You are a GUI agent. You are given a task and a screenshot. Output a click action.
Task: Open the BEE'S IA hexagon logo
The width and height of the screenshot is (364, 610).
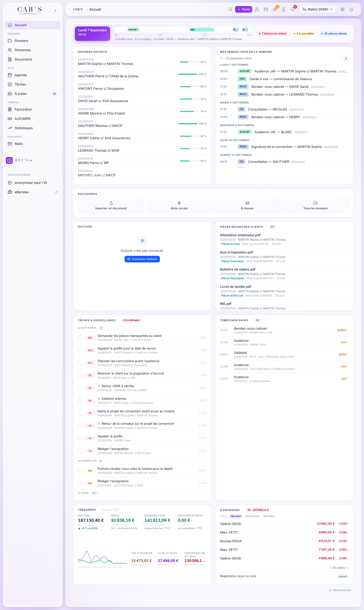[x=9, y=160]
